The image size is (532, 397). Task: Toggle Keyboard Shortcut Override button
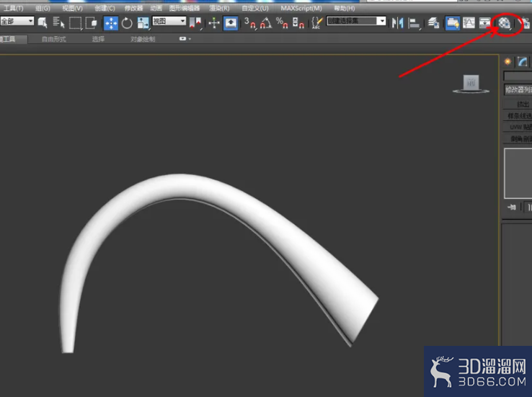click(x=231, y=23)
